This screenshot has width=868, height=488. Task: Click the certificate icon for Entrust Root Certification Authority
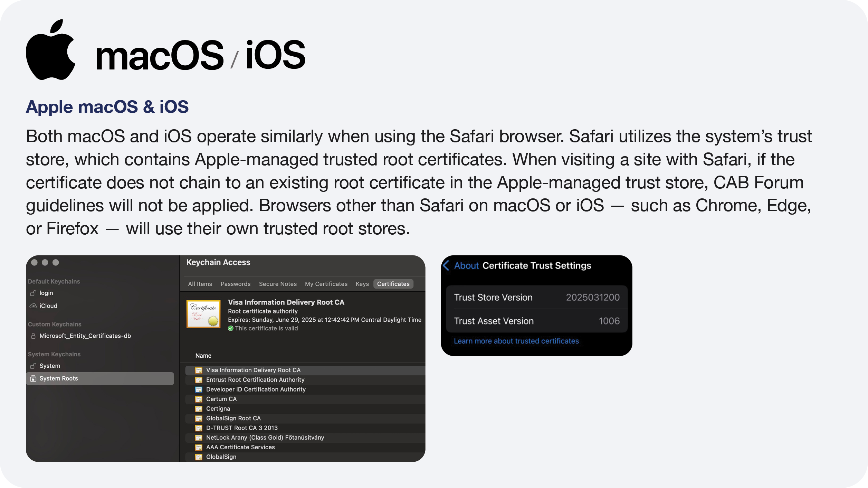tap(199, 380)
